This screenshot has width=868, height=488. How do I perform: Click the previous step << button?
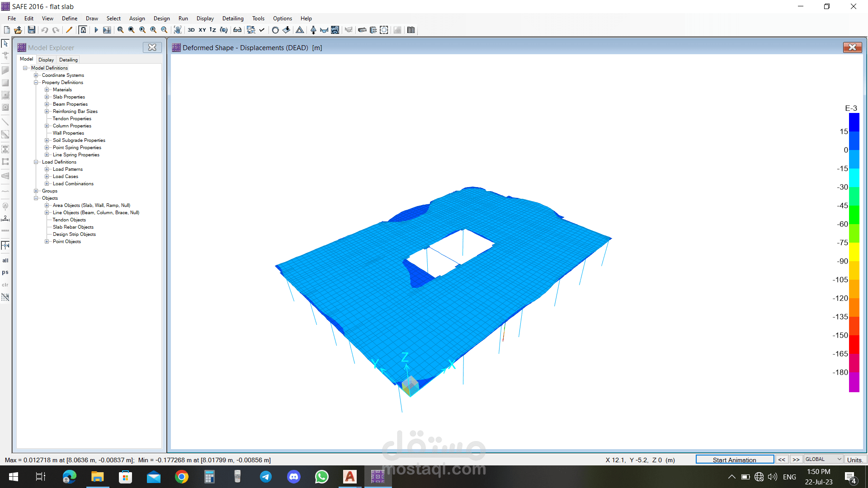click(782, 460)
